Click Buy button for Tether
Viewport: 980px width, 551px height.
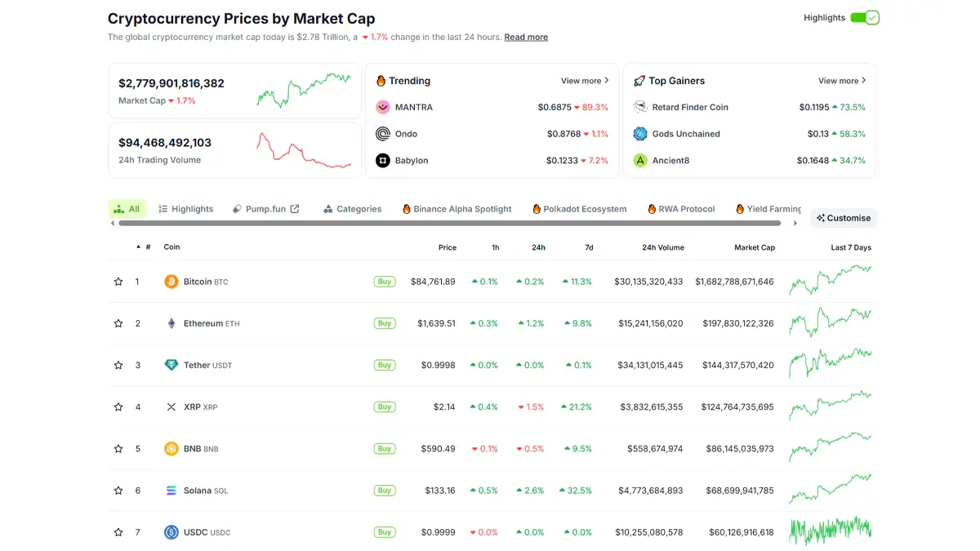pyautogui.click(x=385, y=365)
